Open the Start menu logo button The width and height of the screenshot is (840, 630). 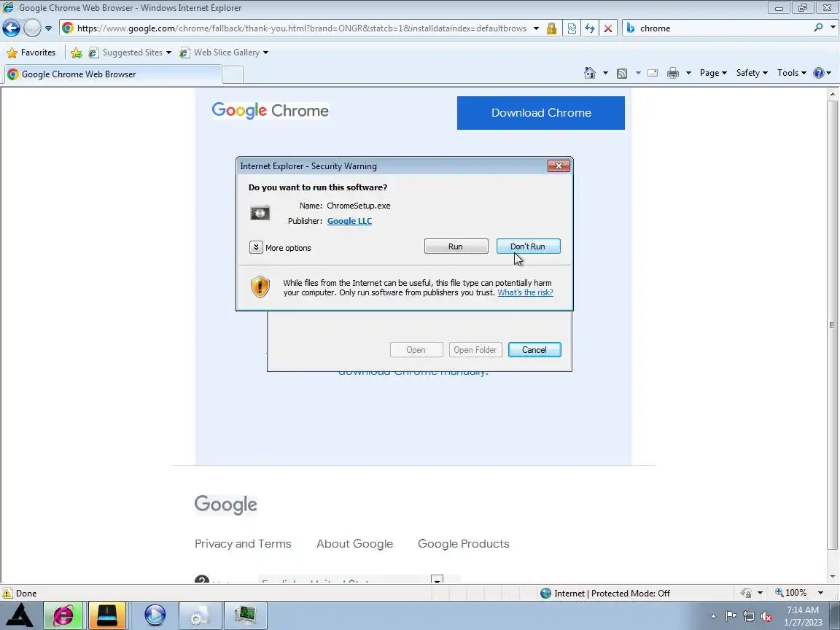[x=19, y=615]
